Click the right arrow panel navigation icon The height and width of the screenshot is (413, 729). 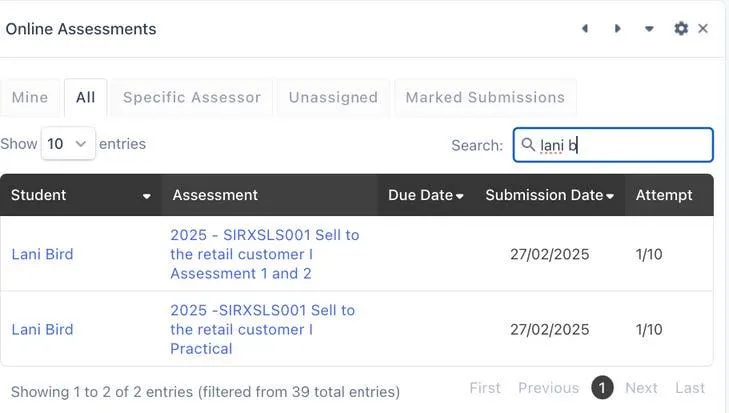pos(617,29)
